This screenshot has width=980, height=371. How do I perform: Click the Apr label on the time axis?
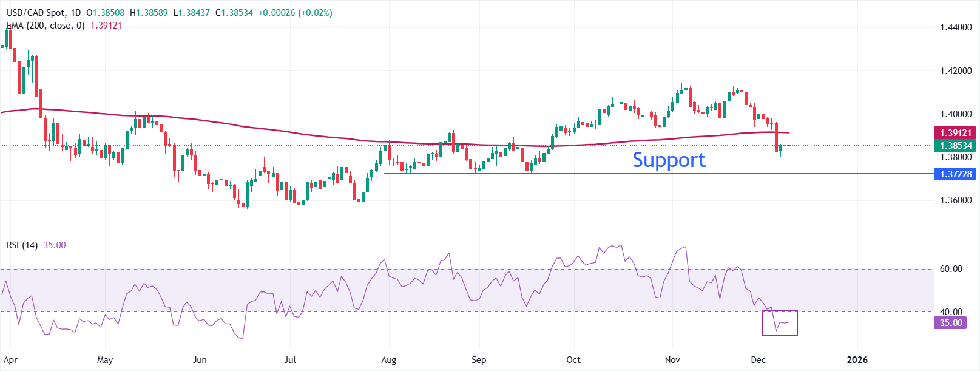point(11,360)
